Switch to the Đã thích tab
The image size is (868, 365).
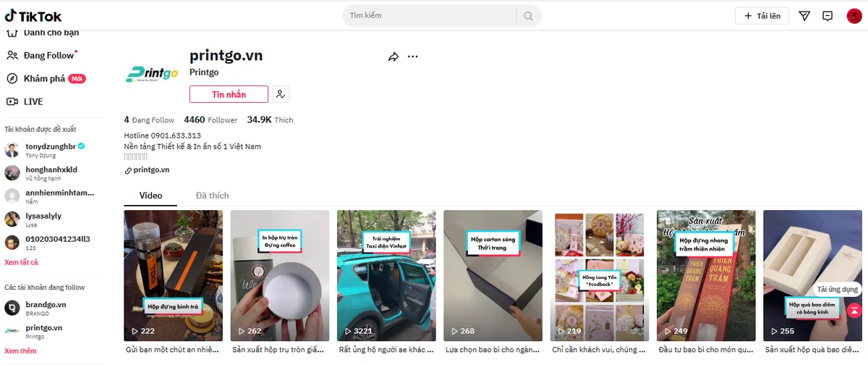213,196
